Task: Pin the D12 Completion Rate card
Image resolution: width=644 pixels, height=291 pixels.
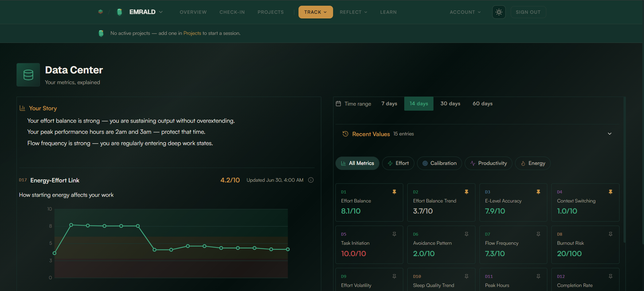Action: 610,276
